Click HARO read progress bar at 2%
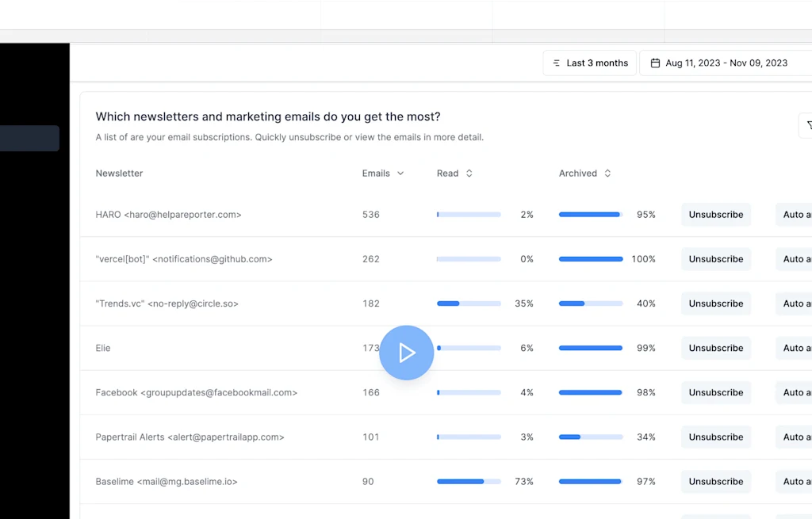Image resolution: width=812 pixels, height=519 pixels. (x=469, y=214)
